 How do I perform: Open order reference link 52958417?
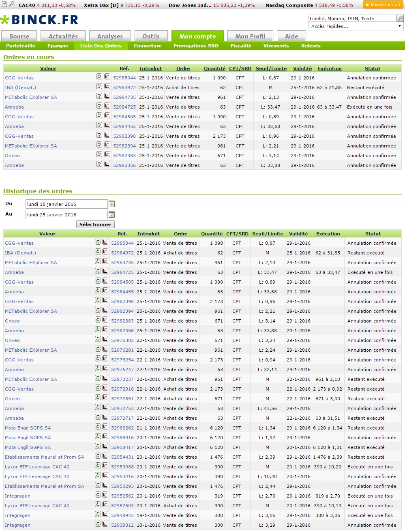[x=122, y=447]
